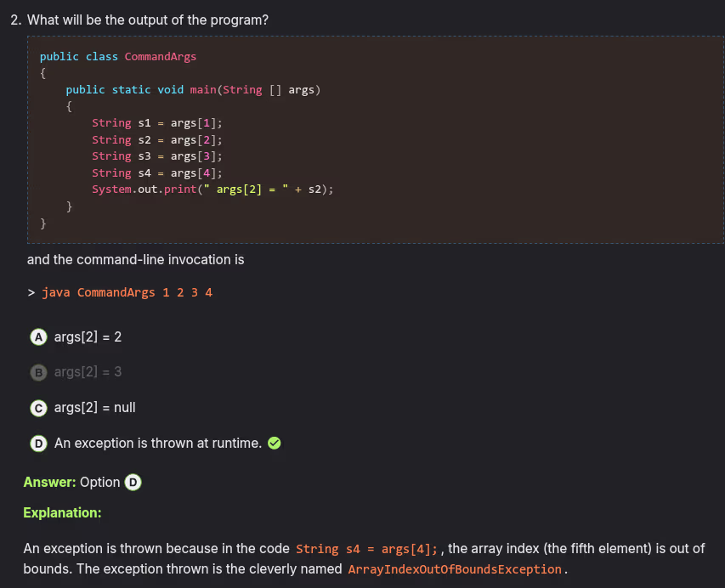
Task: Click the "Answer:" green label
Action: [x=49, y=483]
